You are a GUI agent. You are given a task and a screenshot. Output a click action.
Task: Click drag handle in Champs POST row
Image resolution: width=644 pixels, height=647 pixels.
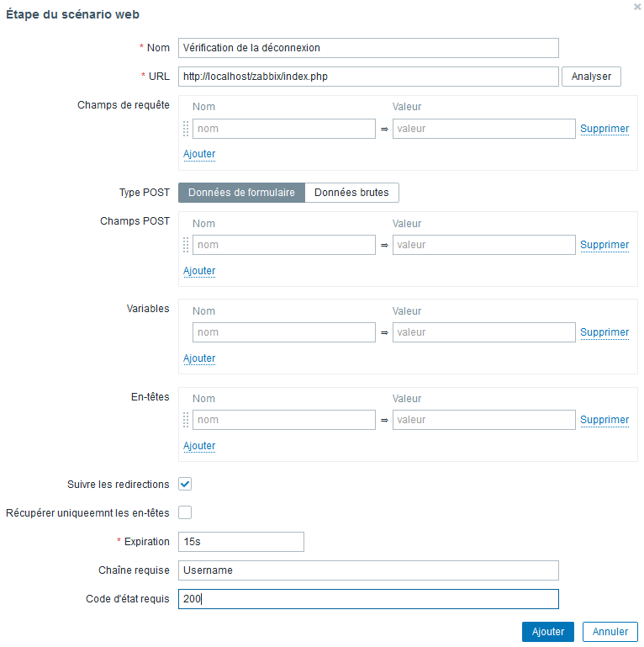pos(186,245)
